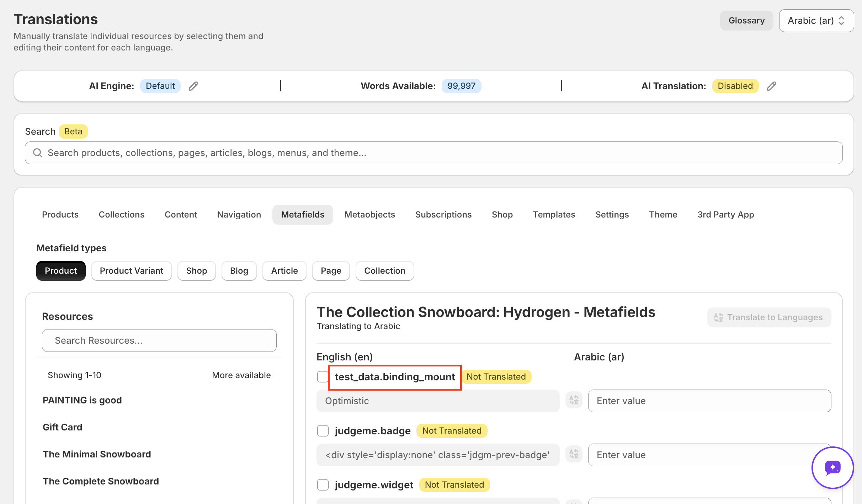
Task: Click the English 'Optimistic' source field
Action: [438, 401]
